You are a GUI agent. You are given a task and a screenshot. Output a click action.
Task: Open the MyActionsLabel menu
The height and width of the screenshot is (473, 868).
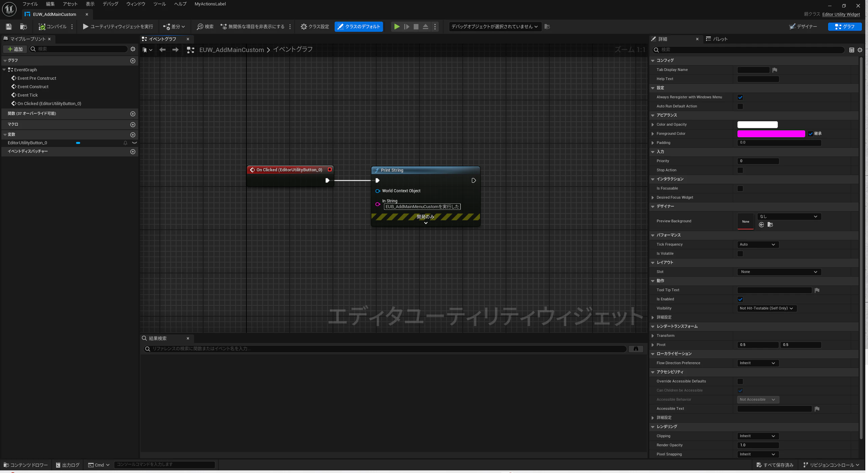coord(210,4)
